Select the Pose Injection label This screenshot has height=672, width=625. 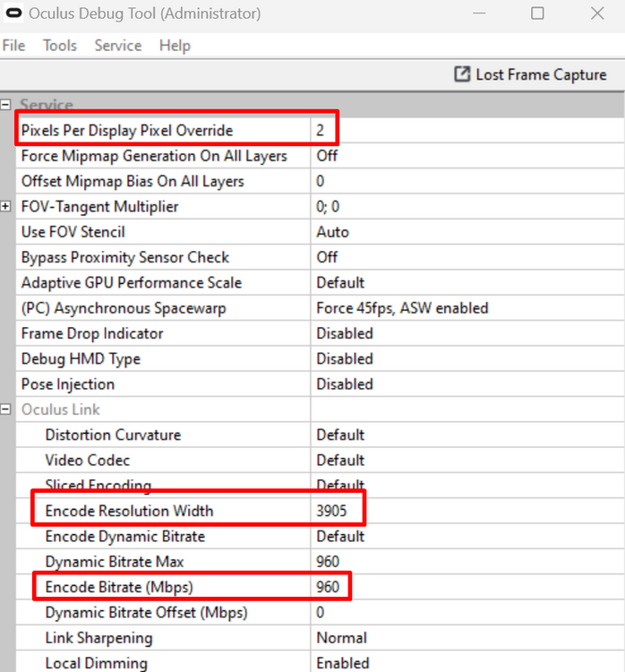pyautogui.click(x=68, y=384)
